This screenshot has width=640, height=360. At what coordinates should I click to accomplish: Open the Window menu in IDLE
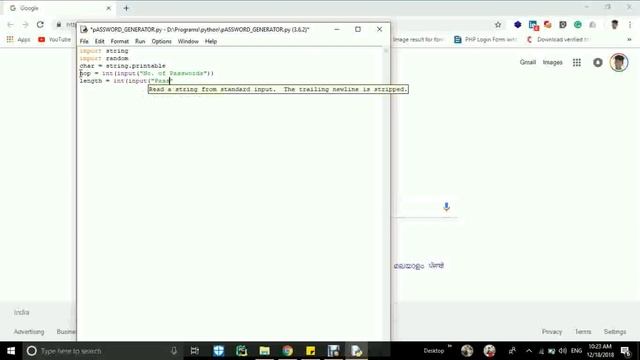pos(188,41)
